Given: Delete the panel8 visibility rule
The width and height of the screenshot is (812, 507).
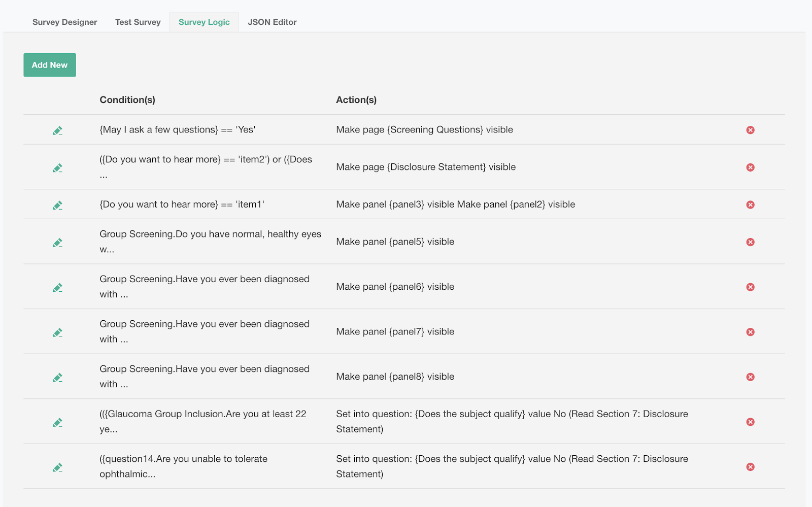Looking at the screenshot, I should 750,377.
